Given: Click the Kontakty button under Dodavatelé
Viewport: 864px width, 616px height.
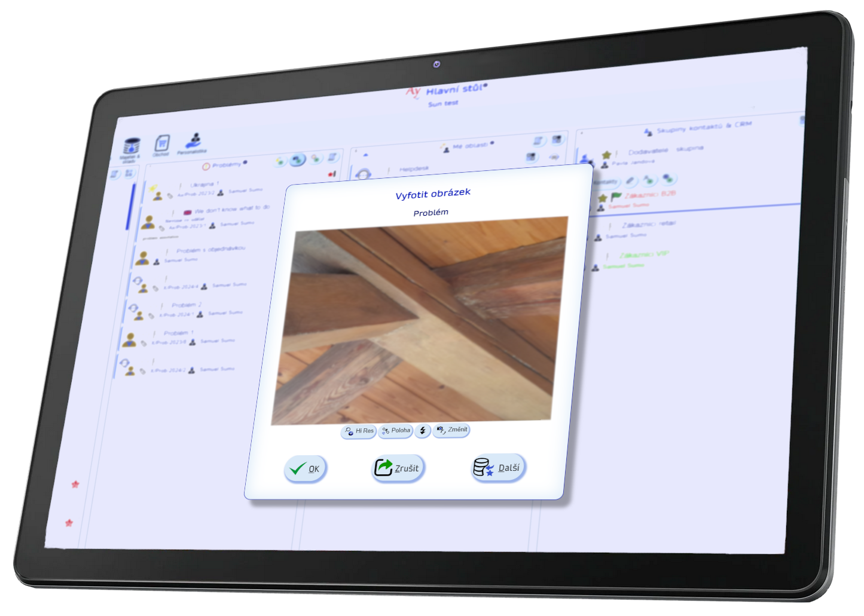Looking at the screenshot, I should click(605, 182).
